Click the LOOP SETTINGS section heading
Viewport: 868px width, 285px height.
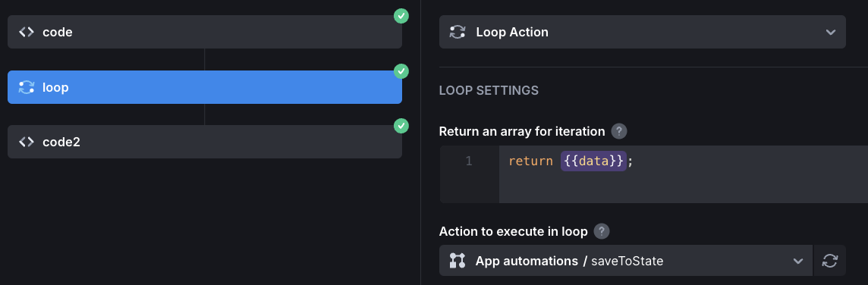coord(489,90)
